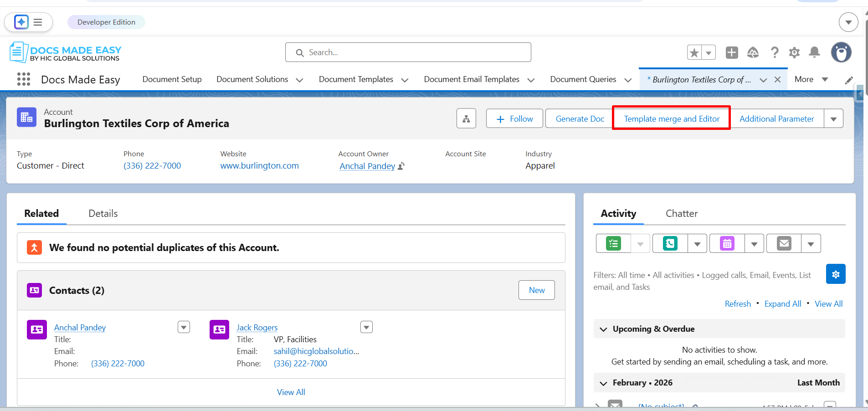
Task: Open the Setup gear icon
Action: tap(794, 53)
